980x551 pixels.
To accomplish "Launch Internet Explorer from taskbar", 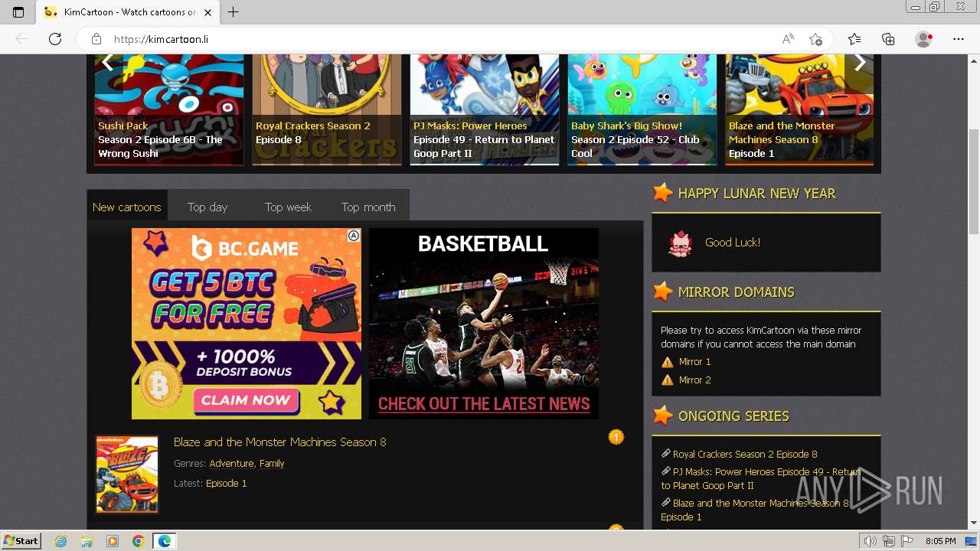I will click(x=61, y=541).
